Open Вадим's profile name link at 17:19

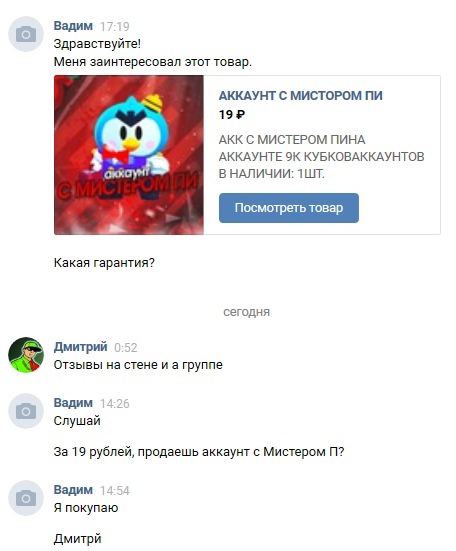pos(73,26)
